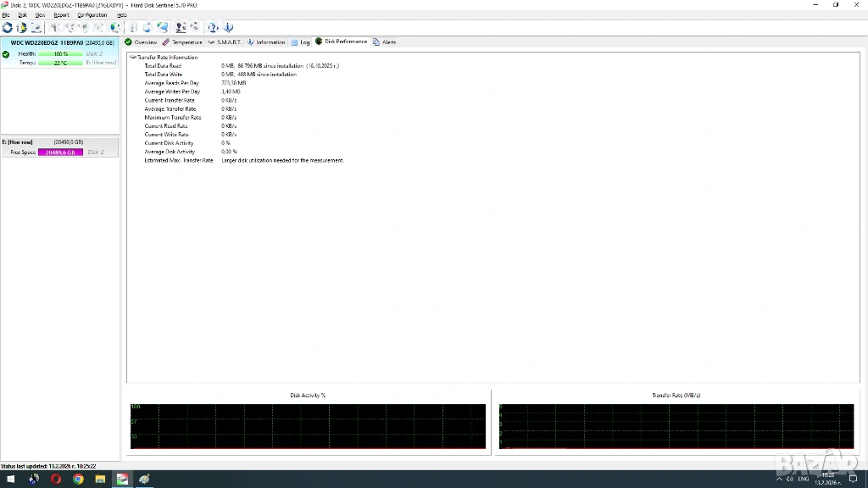
Task: Click the Help question mark toolbar icon
Action: (x=213, y=28)
